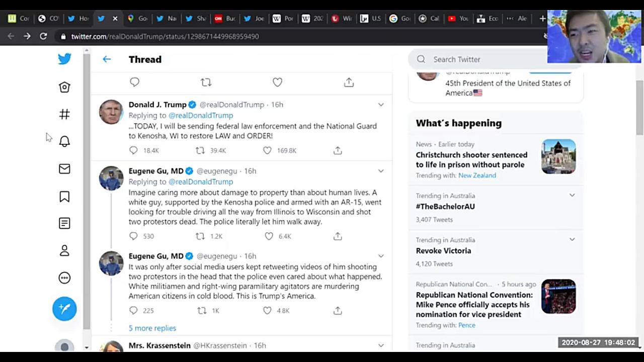Like Eugene Gu tweet with 6.4K likes
Viewport: 644px width, 362px height.
point(269,236)
